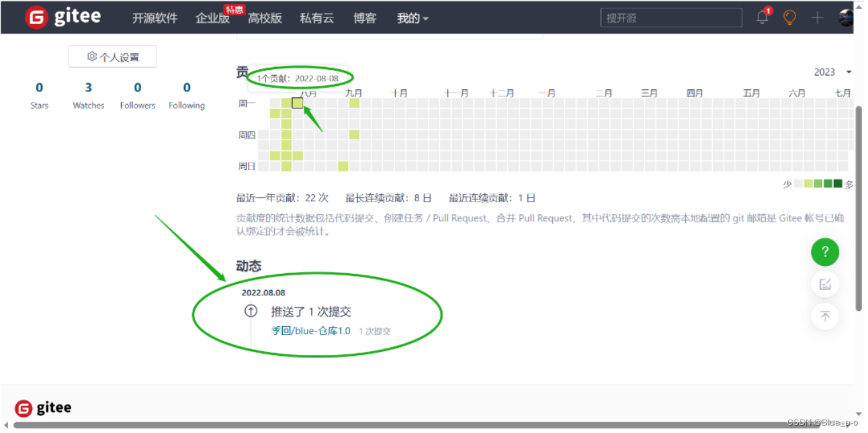
Task: Open the plus icon to create new
Action: pos(816,17)
